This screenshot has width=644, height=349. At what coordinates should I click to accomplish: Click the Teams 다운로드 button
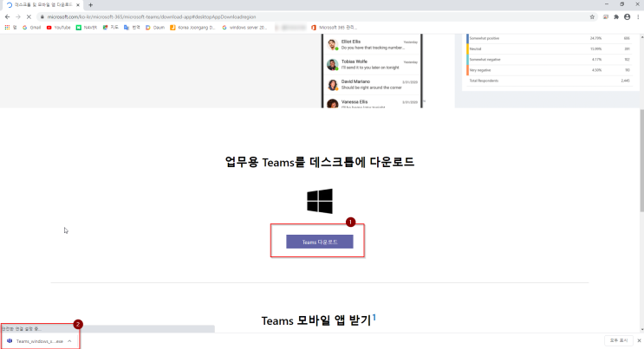[320, 242]
